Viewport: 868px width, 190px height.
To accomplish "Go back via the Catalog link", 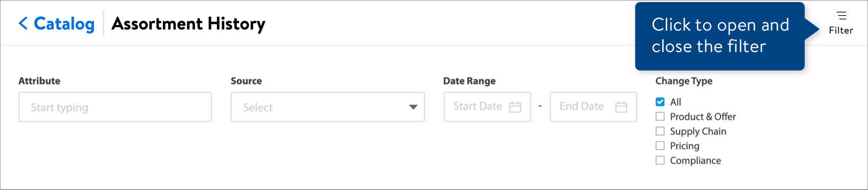I will pos(64,23).
